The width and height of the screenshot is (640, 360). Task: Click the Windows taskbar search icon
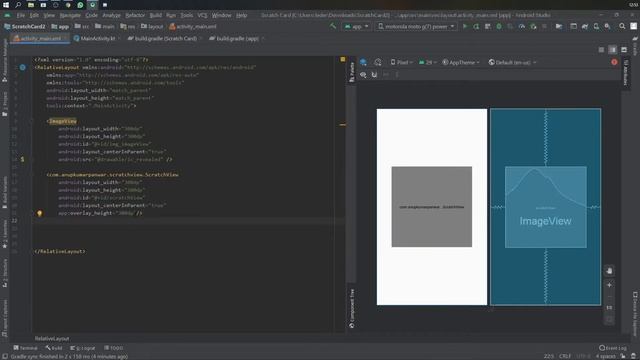(x=18, y=4)
